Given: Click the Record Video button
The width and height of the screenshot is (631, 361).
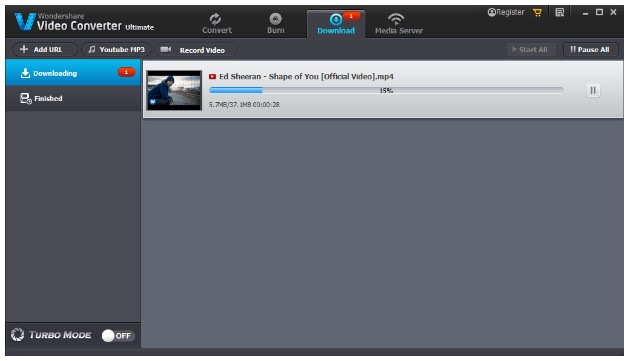Looking at the screenshot, I should click(x=196, y=50).
